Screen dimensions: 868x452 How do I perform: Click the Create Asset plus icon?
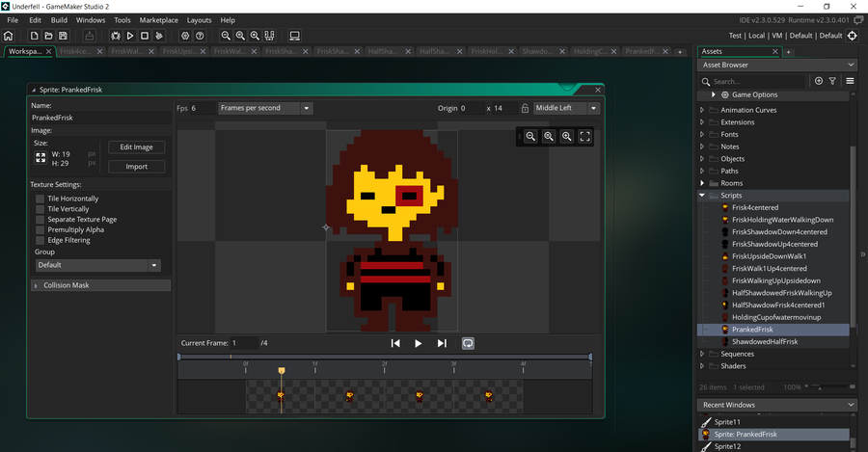819,81
